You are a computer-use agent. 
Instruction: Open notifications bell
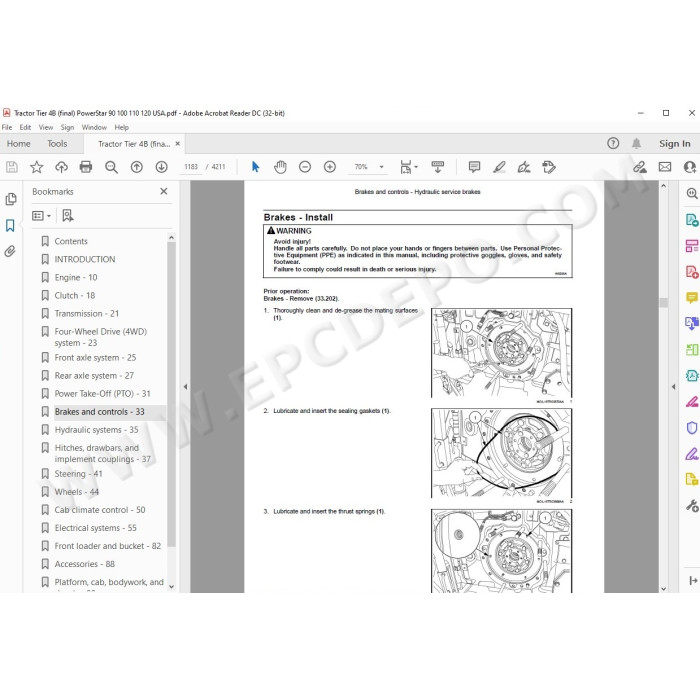click(x=637, y=143)
